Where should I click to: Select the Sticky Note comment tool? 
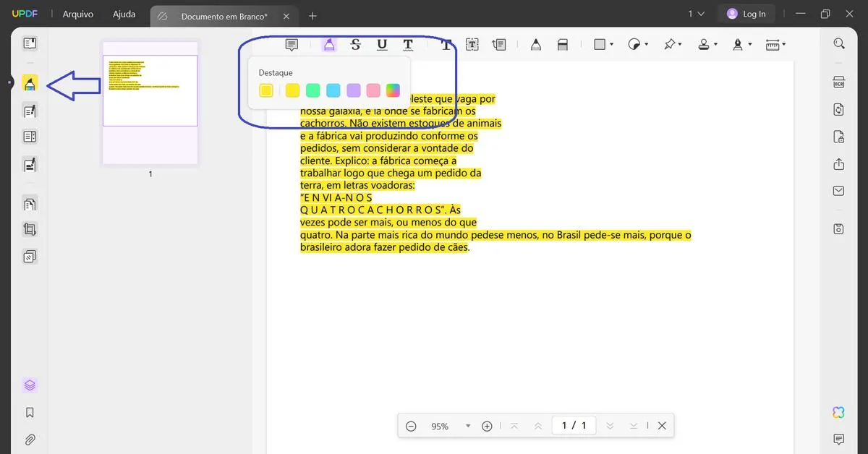coord(292,45)
